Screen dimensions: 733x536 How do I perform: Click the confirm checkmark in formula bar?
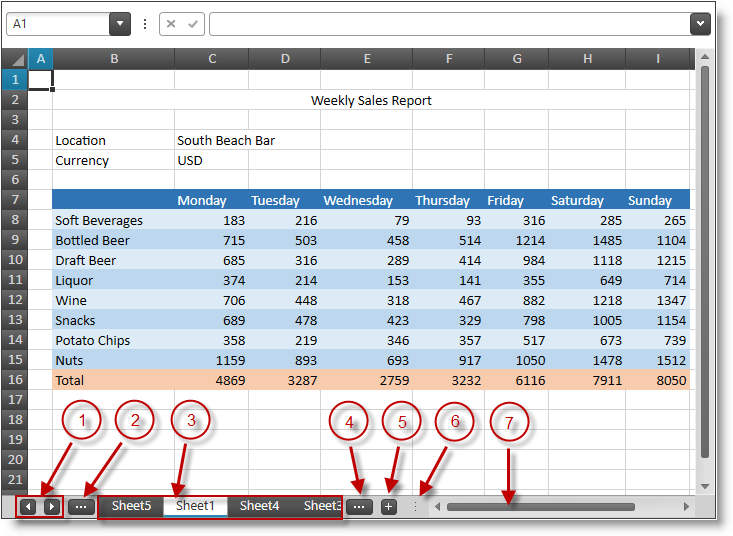(x=192, y=24)
